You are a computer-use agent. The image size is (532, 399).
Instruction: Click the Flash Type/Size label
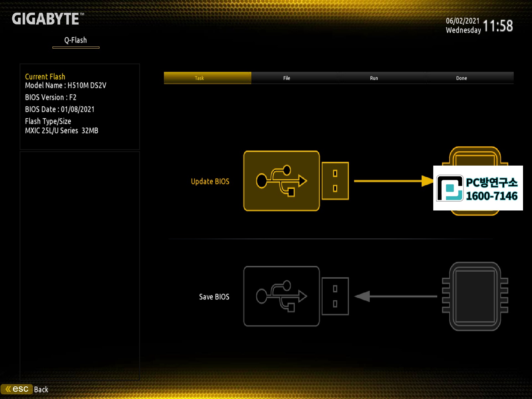[x=48, y=121]
